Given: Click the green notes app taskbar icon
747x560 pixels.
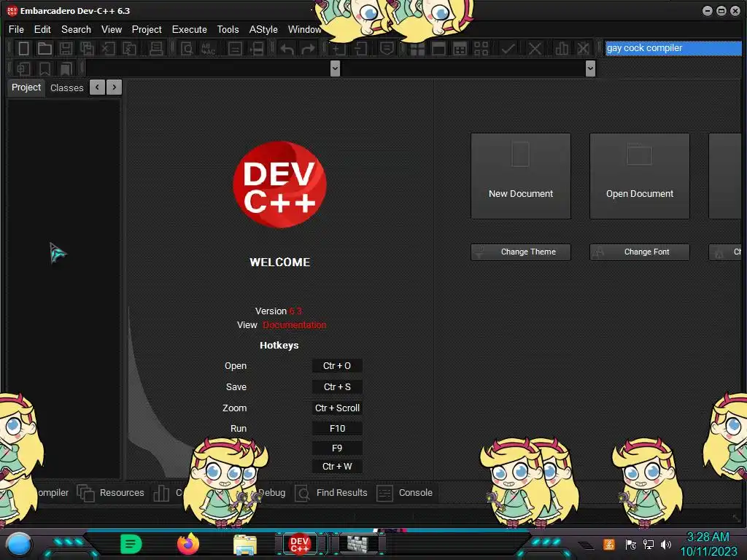Looking at the screenshot, I should (131, 544).
